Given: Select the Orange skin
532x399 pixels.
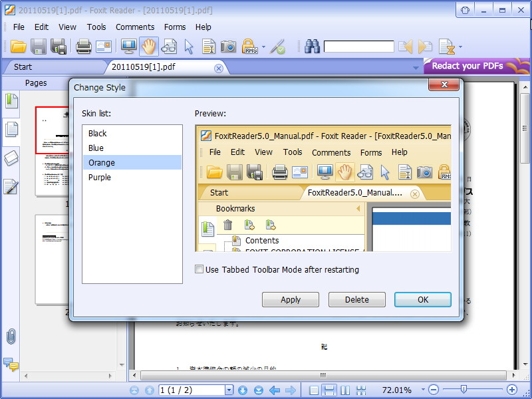Looking at the screenshot, I should point(132,162).
